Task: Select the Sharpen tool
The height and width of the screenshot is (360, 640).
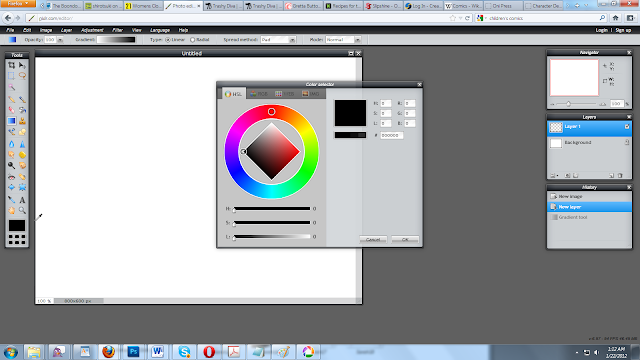Action: pyautogui.click(x=22, y=144)
